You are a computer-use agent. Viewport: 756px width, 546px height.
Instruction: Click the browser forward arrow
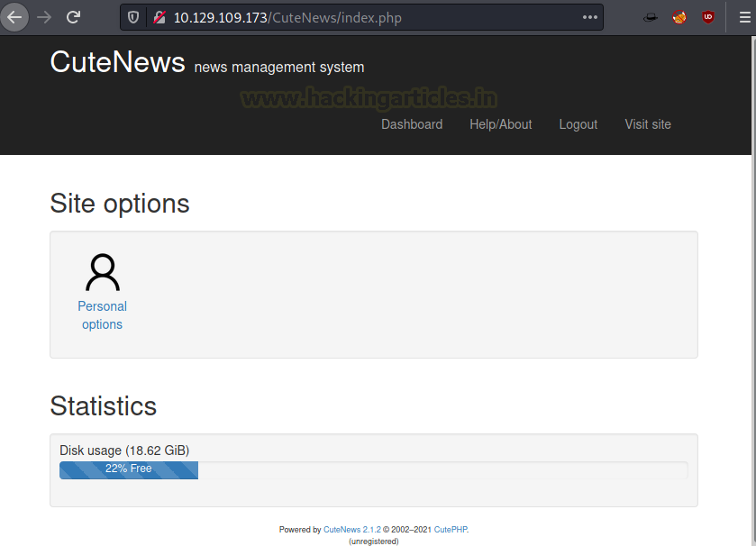click(44, 18)
